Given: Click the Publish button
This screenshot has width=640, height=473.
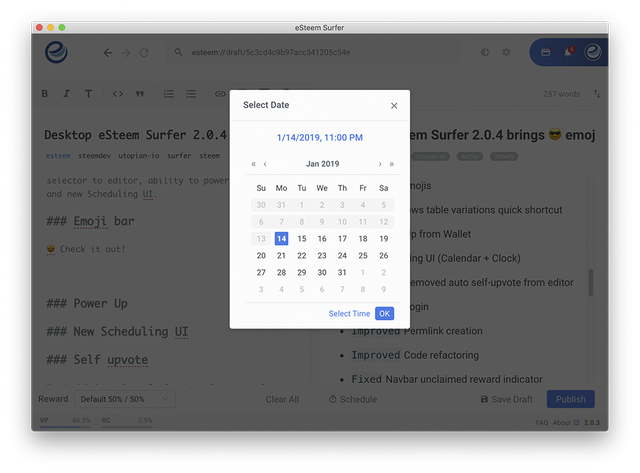Looking at the screenshot, I should click(x=571, y=399).
